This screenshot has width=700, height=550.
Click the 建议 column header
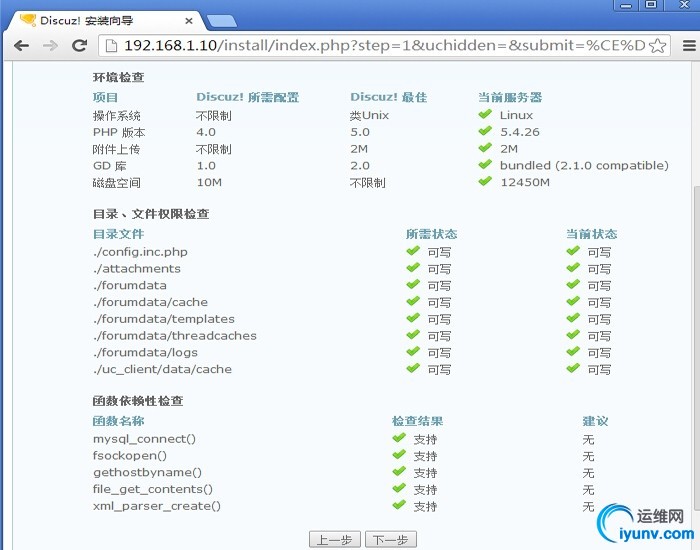pos(595,421)
